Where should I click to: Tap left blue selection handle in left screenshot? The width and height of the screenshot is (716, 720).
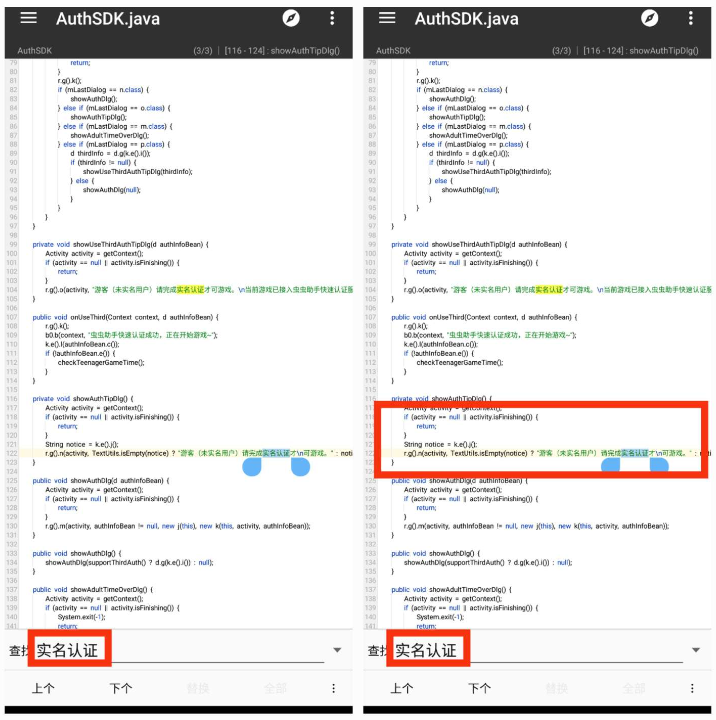click(252, 466)
